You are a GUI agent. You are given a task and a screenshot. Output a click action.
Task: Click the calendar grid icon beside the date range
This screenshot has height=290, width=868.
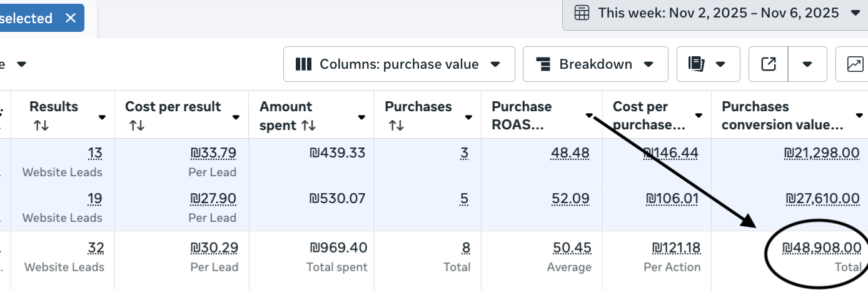tap(582, 12)
